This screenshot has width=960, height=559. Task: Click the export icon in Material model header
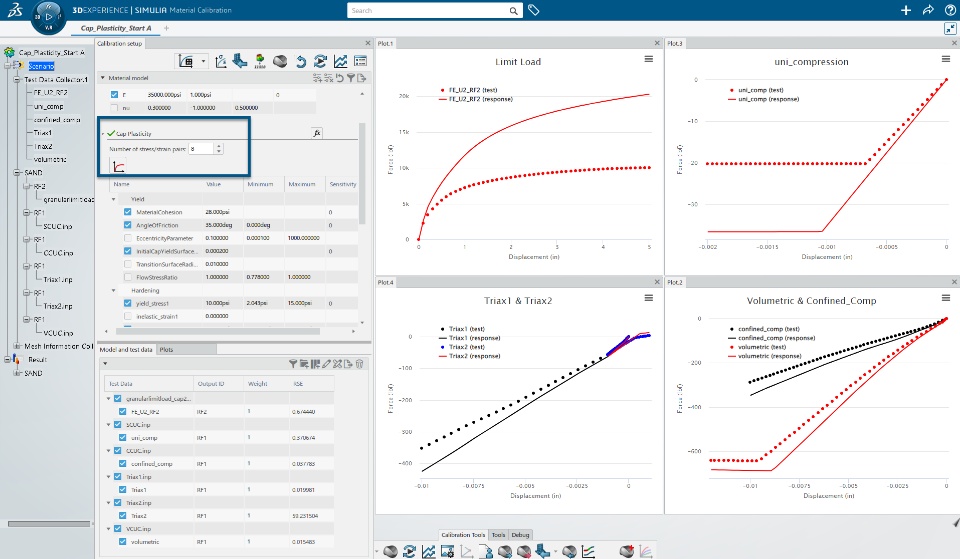pyautogui.click(x=362, y=78)
